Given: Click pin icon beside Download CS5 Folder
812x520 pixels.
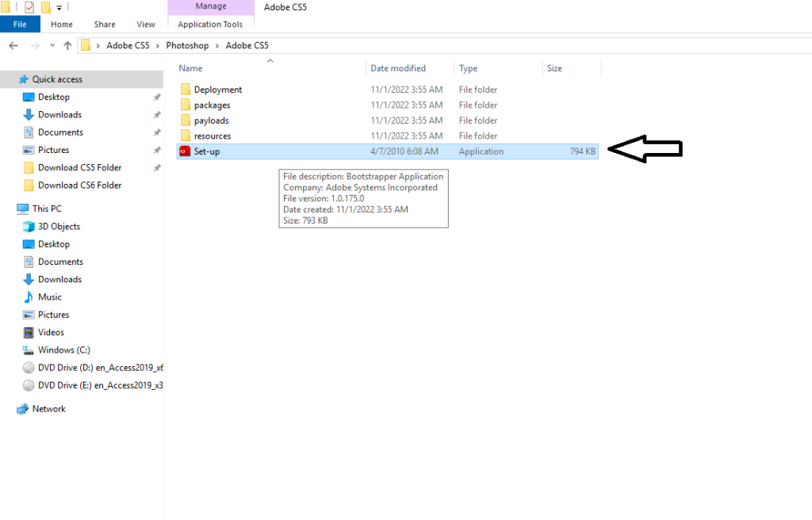Looking at the screenshot, I should [x=157, y=168].
